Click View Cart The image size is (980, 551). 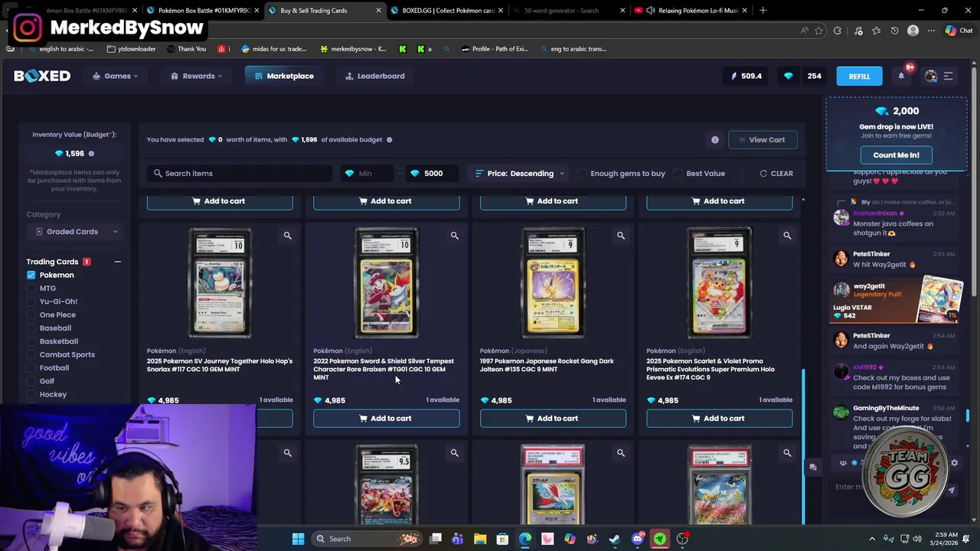[763, 140]
